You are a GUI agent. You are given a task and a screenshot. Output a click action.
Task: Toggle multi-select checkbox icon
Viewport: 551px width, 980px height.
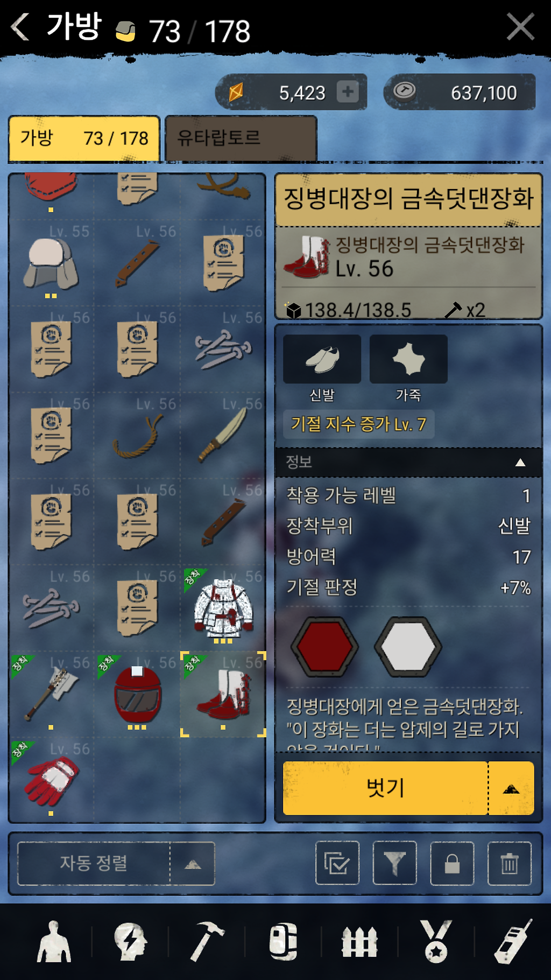[x=337, y=863]
